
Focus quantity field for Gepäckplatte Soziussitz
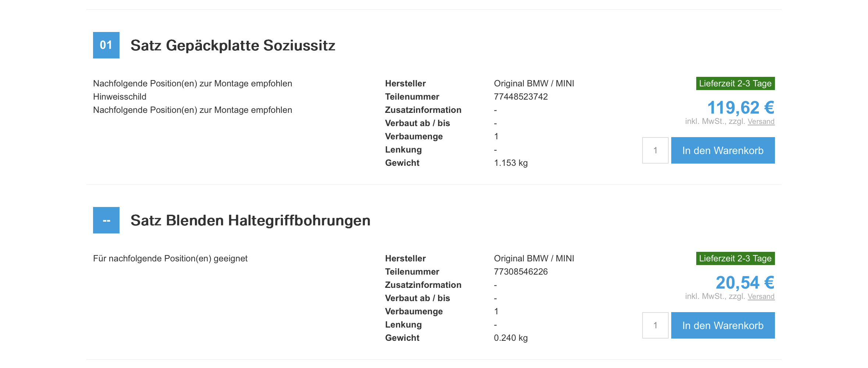pos(655,150)
